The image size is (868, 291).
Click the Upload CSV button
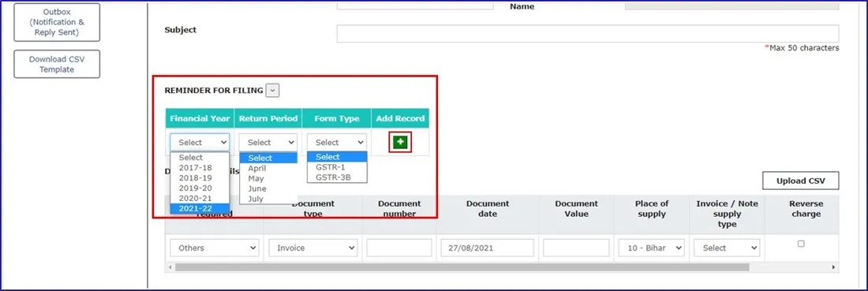point(800,181)
